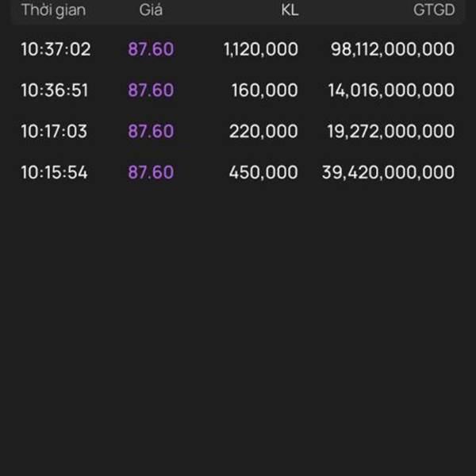Click the 220,000 volume value

263,132
